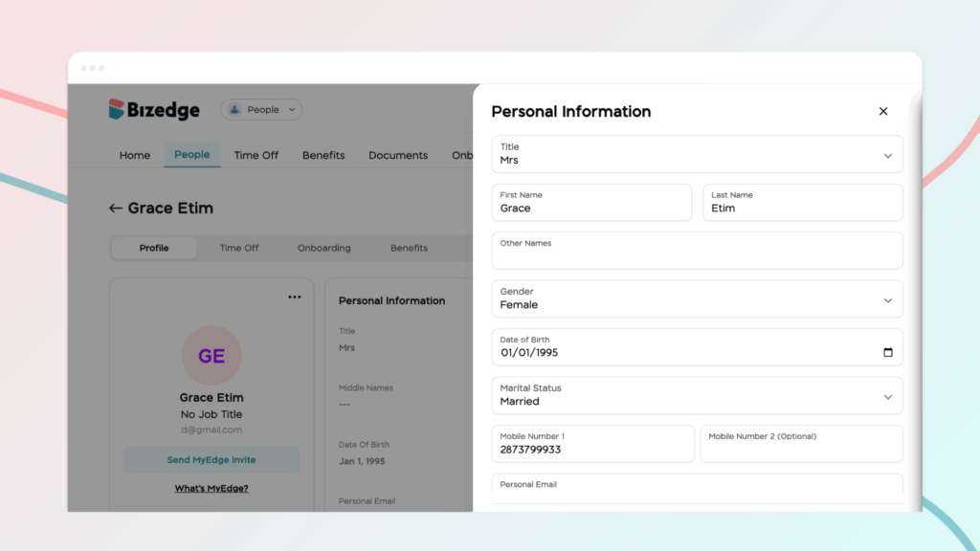This screenshot has width=980, height=551.
Task: Open the Date of Birth calendar picker
Action: pyautogui.click(x=887, y=352)
